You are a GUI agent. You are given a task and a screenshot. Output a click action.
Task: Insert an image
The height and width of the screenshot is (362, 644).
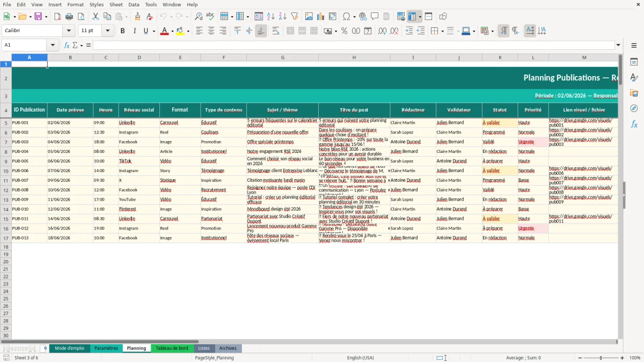click(x=309, y=17)
